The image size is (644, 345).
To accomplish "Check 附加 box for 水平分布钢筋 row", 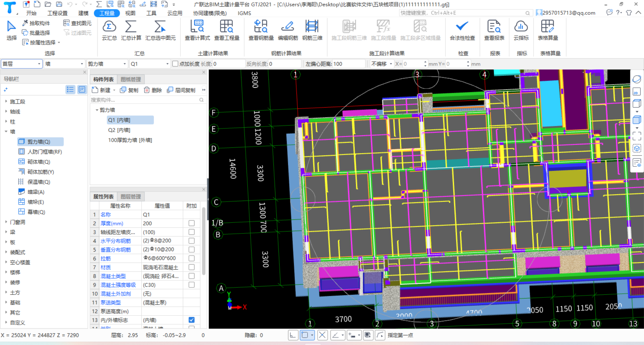I will [192, 240].
